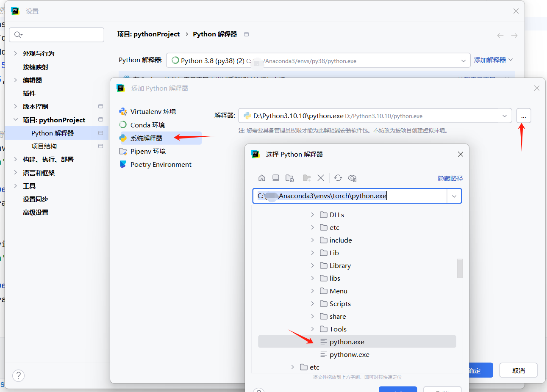This screenshot has width=547, height=392.
Task: Click the pythonw.exe file icon
Action: [324, 354]
